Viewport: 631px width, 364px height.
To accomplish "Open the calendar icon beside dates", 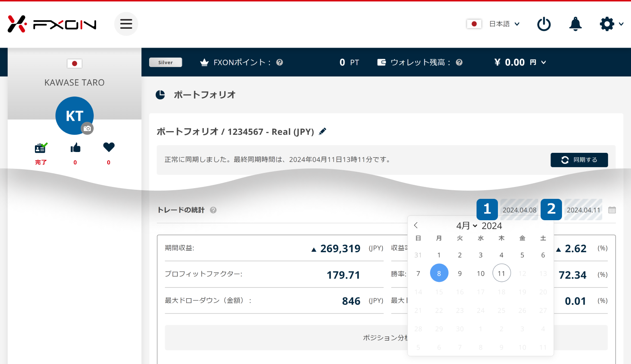I will [x=612, y=210].
